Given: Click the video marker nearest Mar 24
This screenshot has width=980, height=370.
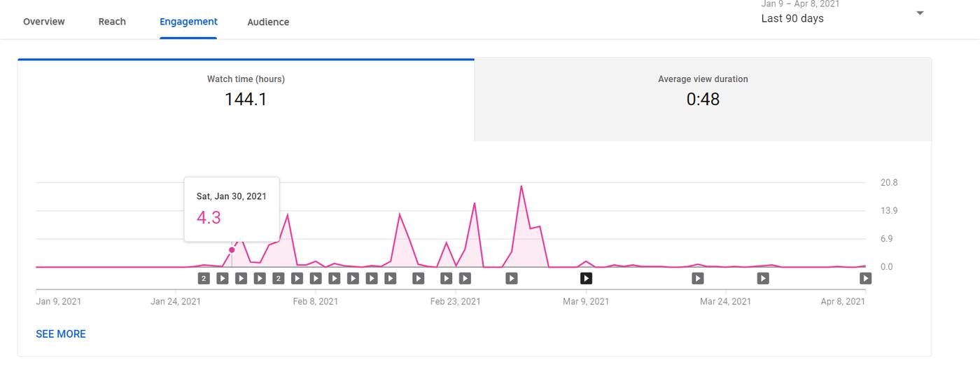Looking at the screenshot, I should pyautogui.click(x=697, y=278).
